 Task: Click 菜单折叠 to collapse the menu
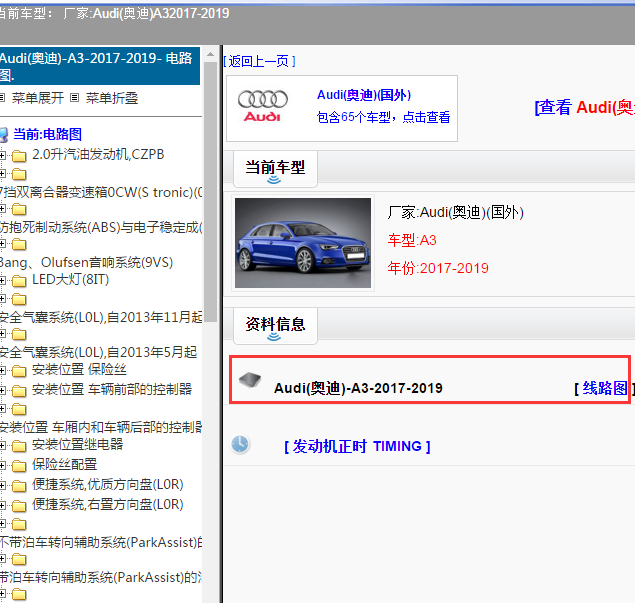[112, 98]
